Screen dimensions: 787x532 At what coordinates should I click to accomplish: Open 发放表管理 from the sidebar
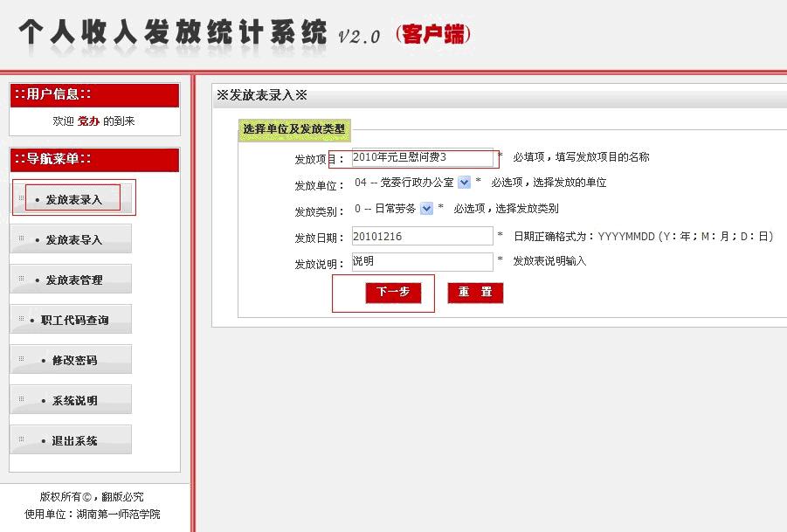point(73,280)
